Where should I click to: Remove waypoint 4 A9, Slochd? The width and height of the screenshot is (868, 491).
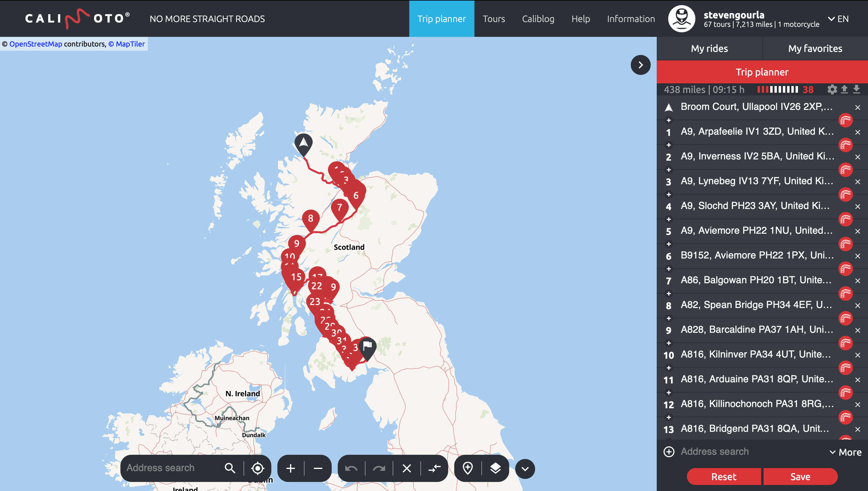tap(857, 206)
